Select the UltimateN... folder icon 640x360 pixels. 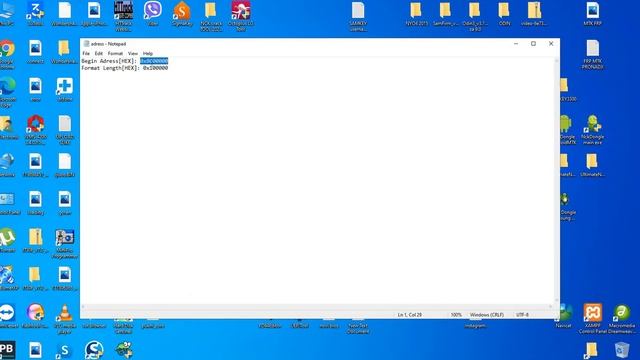(x=592, y=165)
